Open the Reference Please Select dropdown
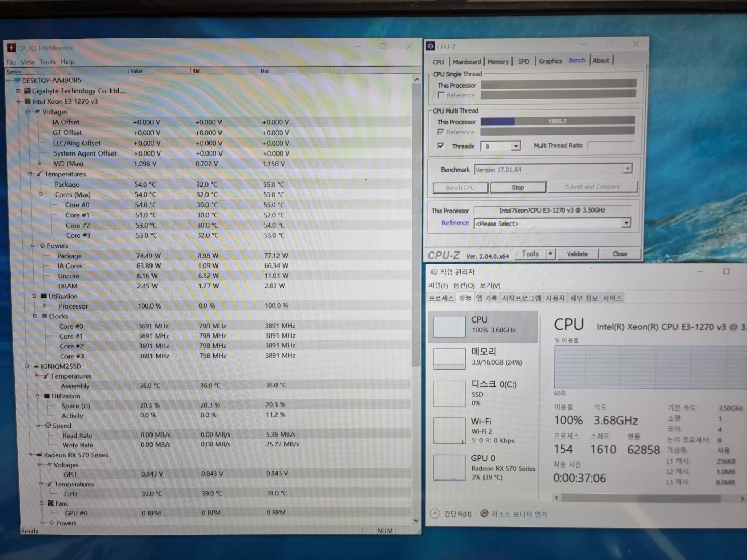The image size is (747, 560). (x=626, y=223)
